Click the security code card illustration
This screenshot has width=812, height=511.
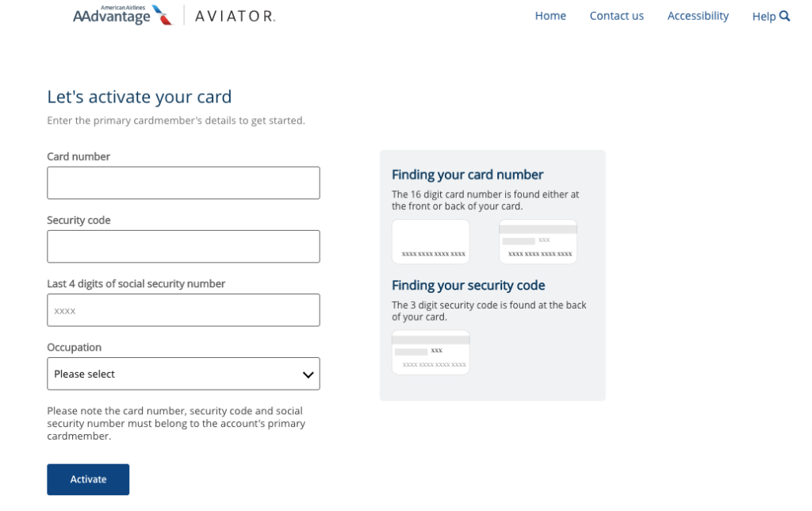[x=431, y=352]
